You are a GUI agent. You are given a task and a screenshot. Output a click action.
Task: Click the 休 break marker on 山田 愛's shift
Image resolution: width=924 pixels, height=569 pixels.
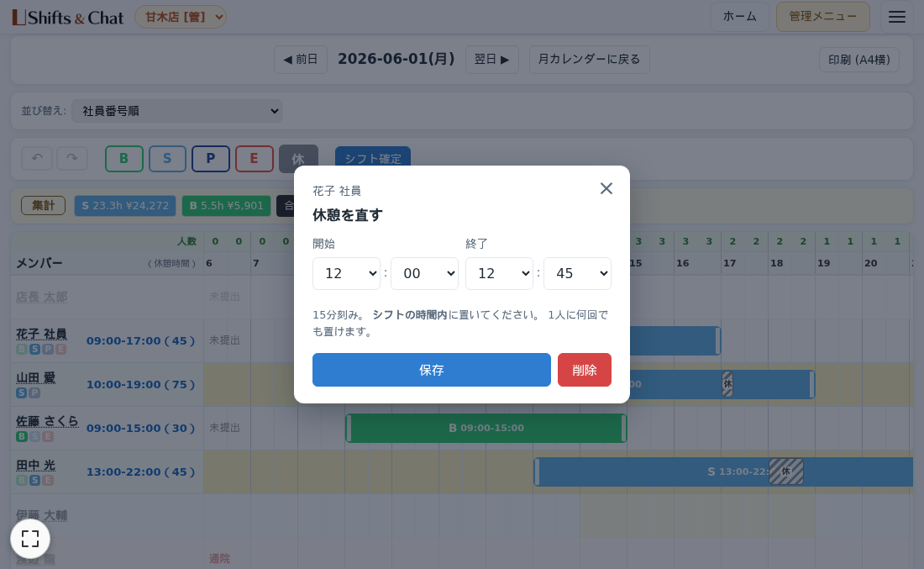[x=727, y=384]
